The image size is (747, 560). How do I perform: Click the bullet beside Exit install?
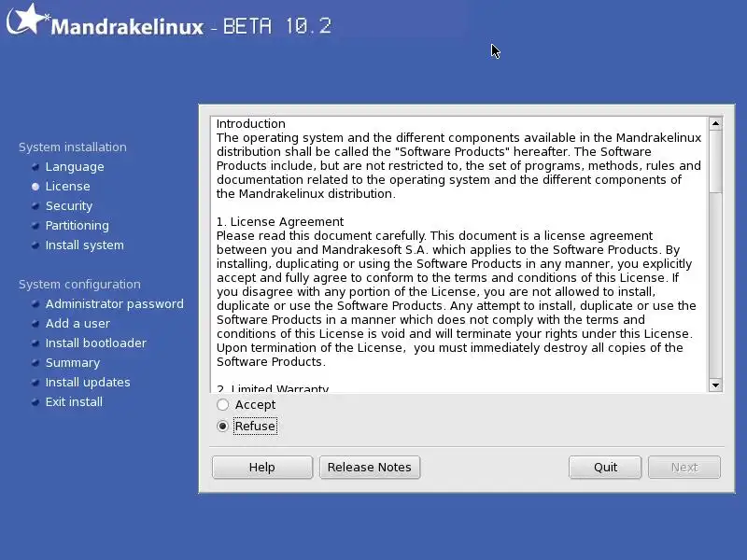(x=35, y=402)
